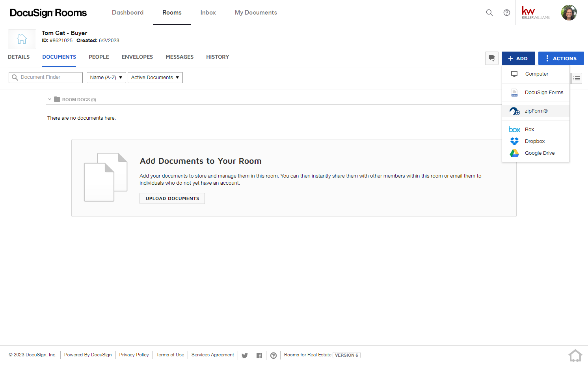Click the DocuSign Rooms logo
Image resolution: width=588 pixels, height=378 pixels.
(48, 13)
